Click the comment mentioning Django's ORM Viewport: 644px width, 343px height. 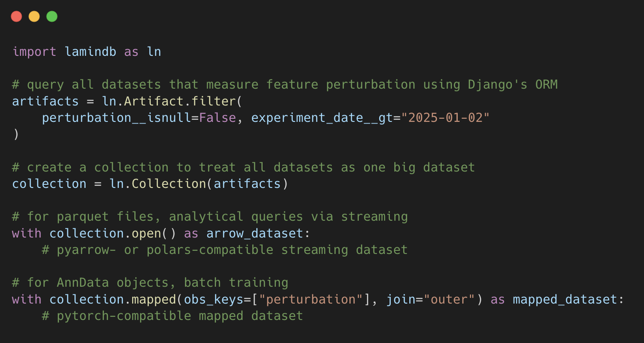(285, 85)
